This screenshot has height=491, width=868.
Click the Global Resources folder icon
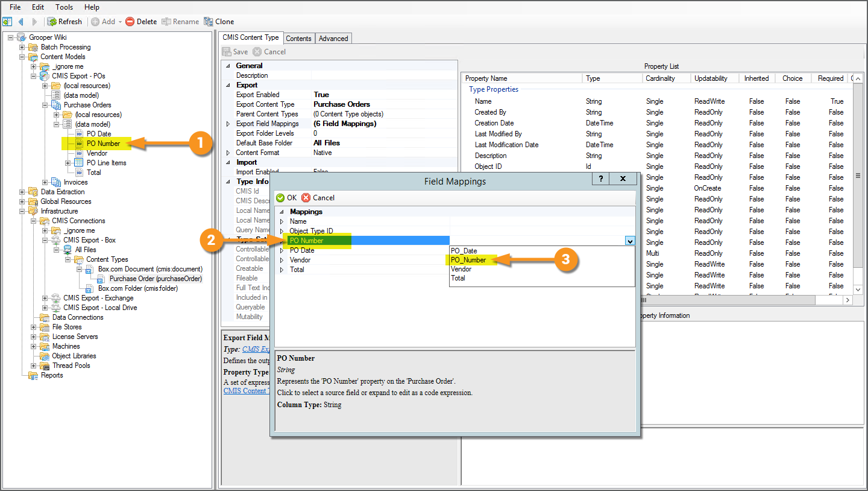pyautogui.click(x=33, y=201)
